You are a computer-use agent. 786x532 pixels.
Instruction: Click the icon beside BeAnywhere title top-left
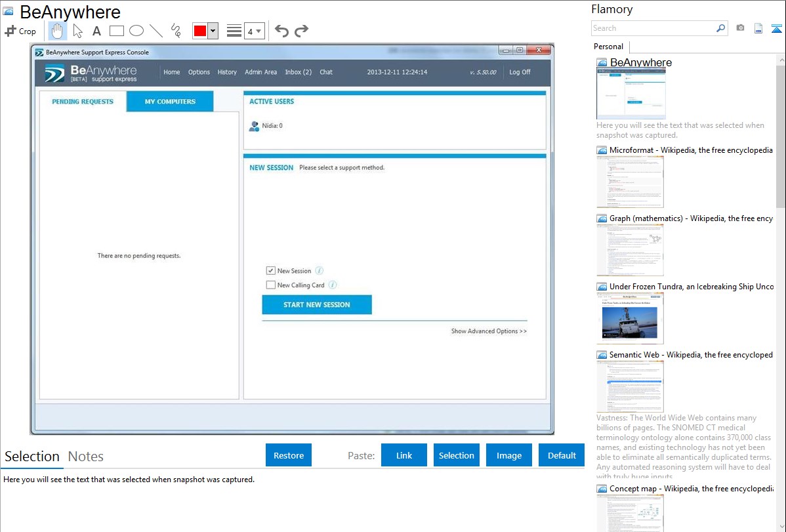pyautogui.click(x=8, y=11)
